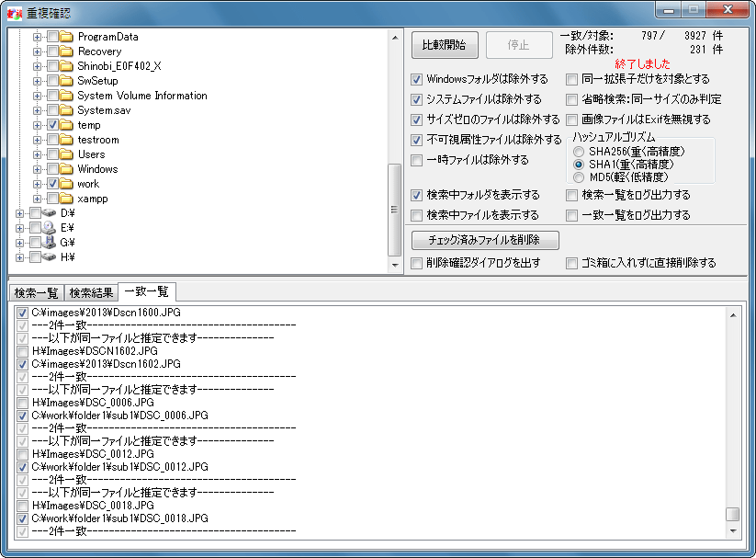Toggle Windowsフォルダは除外する checkbox
756x558 pixels.
tap(417, 79)
